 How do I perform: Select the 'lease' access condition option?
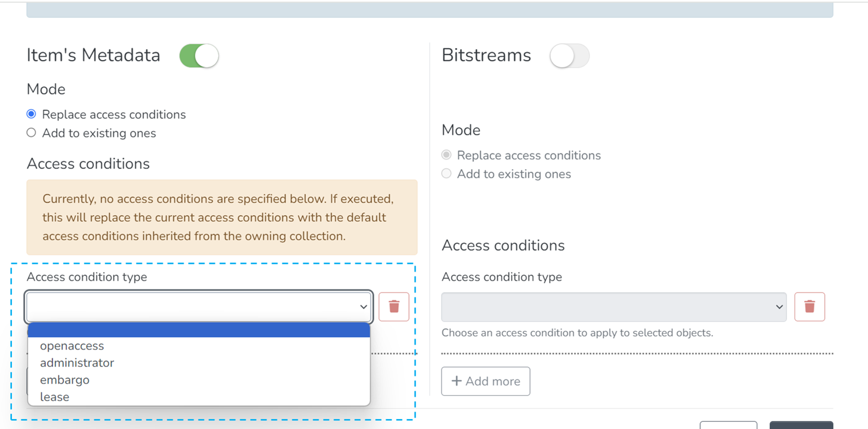point(55,397)
